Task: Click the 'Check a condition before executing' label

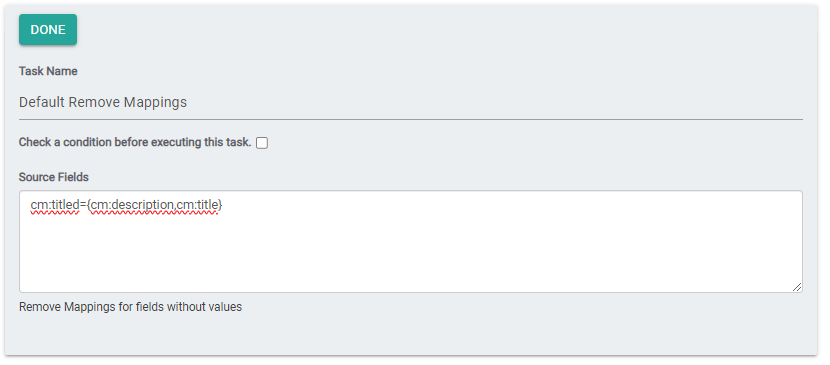Action: (135, 142)
